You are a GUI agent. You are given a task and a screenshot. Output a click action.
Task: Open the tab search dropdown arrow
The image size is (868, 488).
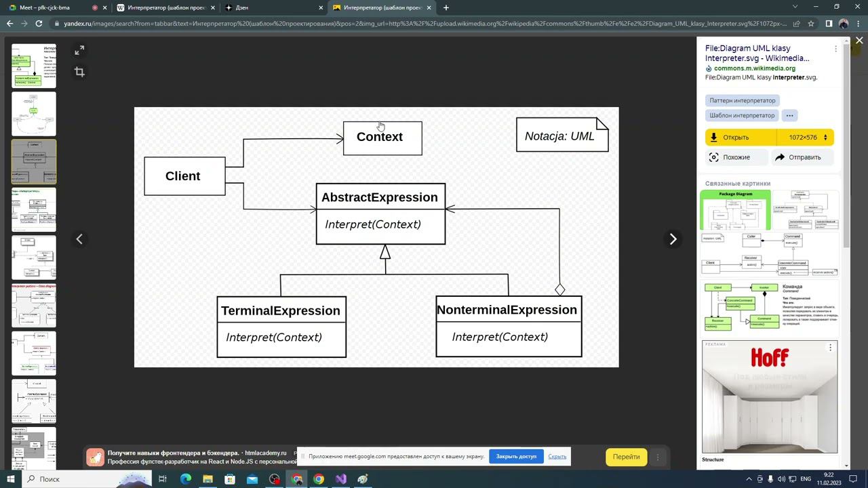click(795, 7)
